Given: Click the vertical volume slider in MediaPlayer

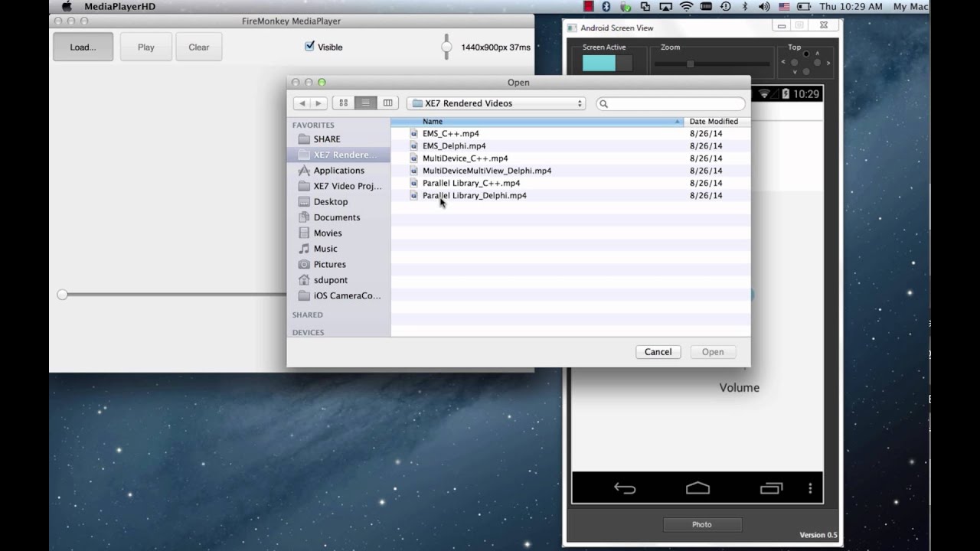Looking at the screenshot, I should tap(446, 47).
